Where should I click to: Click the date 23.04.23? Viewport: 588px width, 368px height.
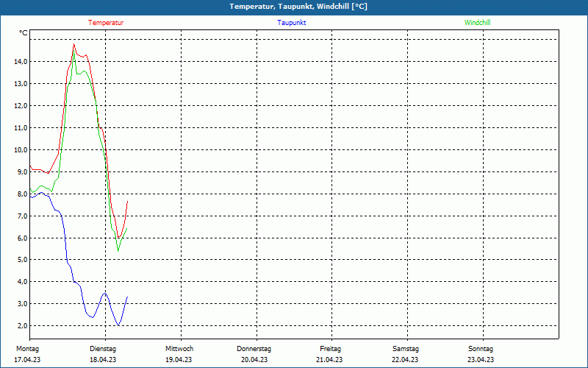(481, 360)
